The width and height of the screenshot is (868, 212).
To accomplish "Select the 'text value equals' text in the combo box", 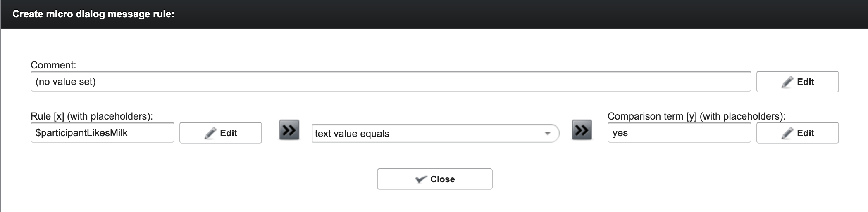I will click(352, 134).
